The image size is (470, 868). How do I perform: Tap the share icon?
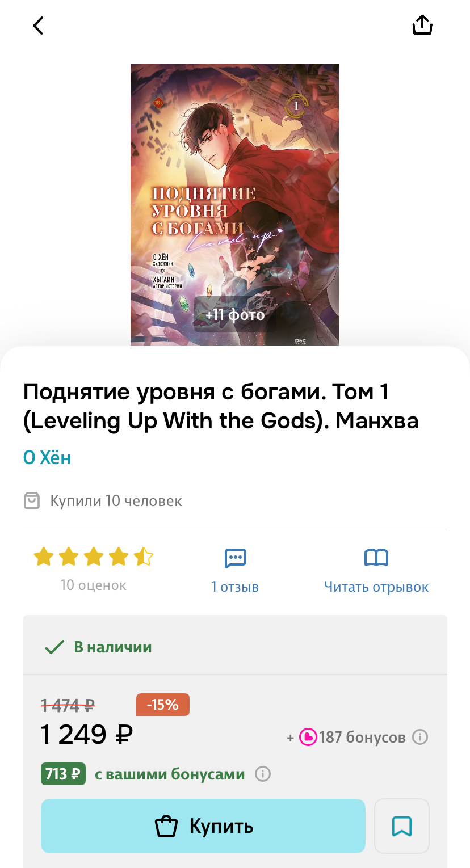coord(422,25)
